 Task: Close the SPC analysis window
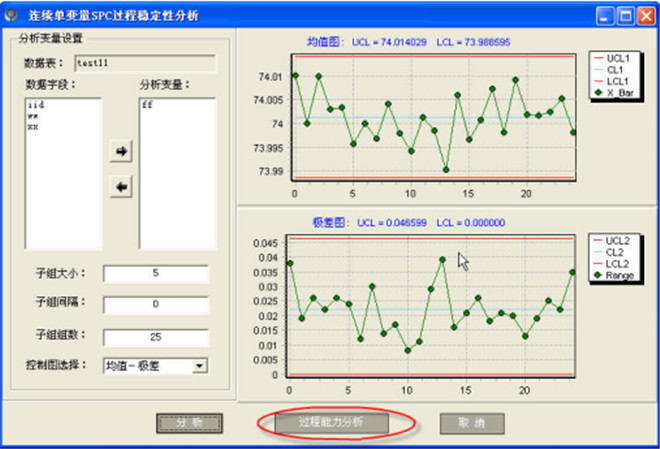[x=644, y=16]
